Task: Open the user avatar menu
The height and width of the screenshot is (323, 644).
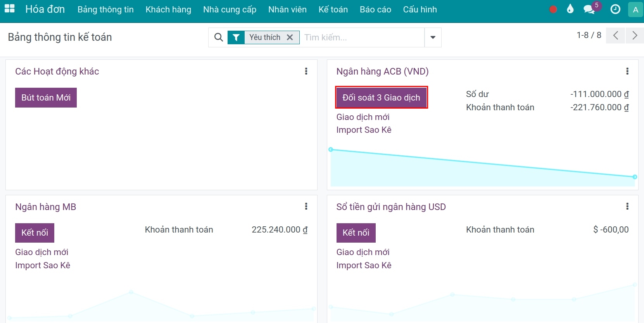Action: tap(635, 10)
